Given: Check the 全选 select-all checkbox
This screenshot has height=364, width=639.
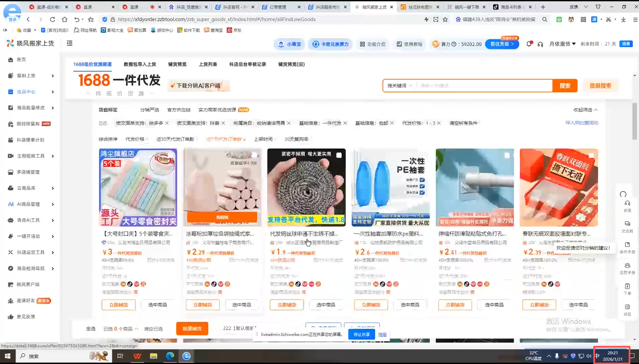Looking at the screenshot, I should [91, 328].
